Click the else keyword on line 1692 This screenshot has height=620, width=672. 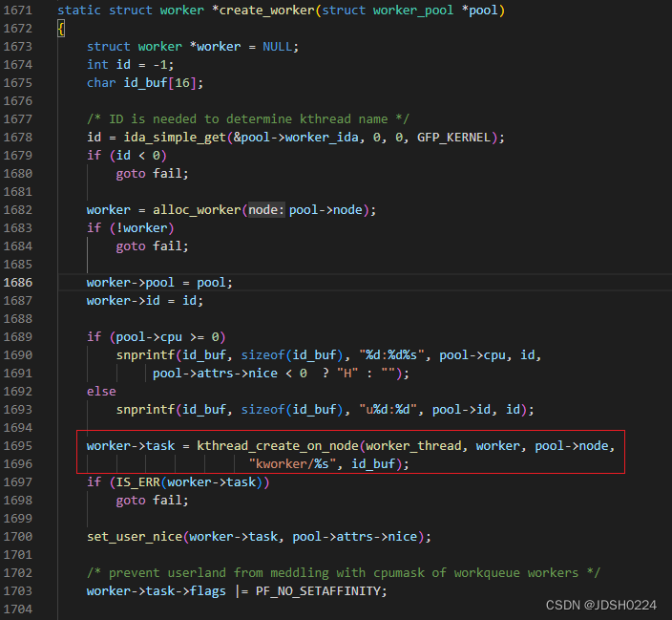point(101,392)
